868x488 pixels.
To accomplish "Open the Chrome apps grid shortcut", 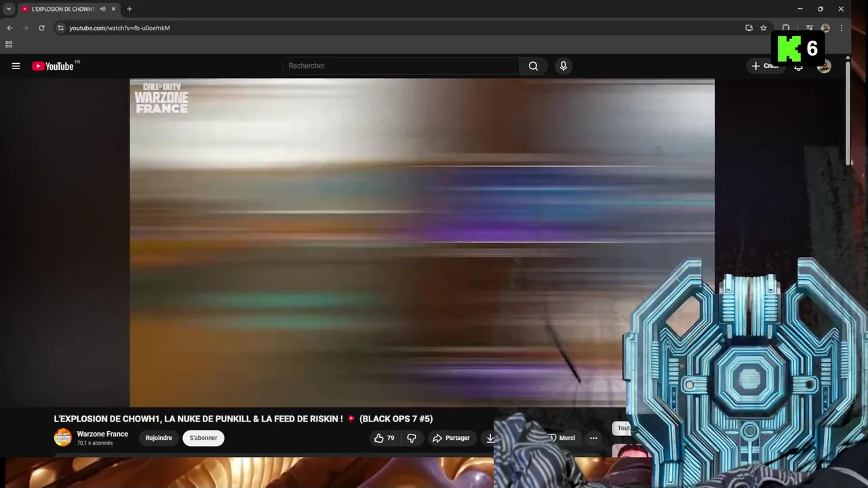I will [9, 45].
